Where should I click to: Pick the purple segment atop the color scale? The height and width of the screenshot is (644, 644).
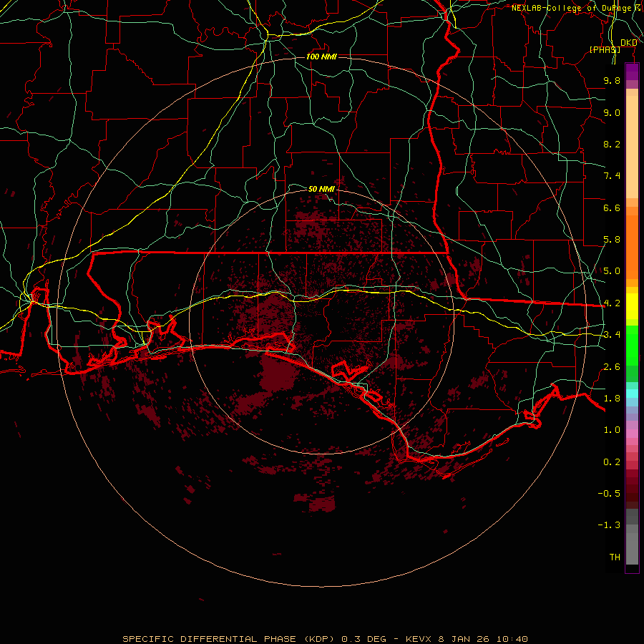coord(632,72)
